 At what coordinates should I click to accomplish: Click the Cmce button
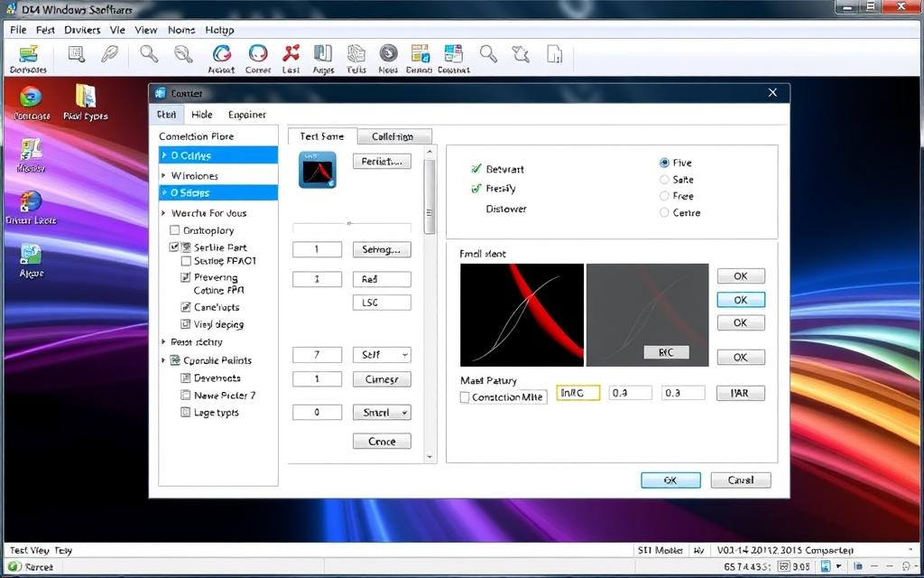point(382,441)
